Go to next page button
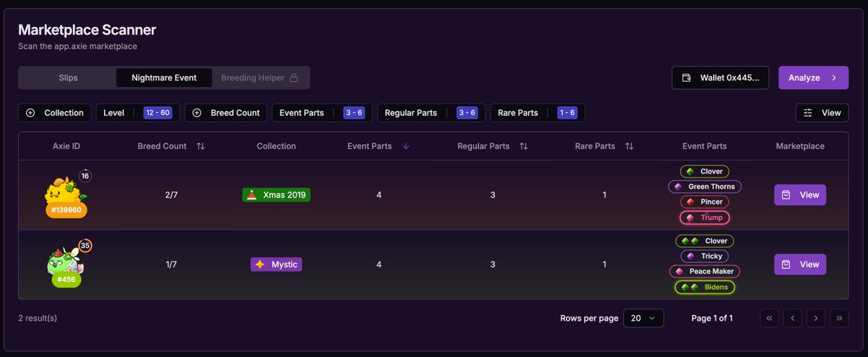Image resolution: width=868 pixels, height=357 pixels. (816, 318)
